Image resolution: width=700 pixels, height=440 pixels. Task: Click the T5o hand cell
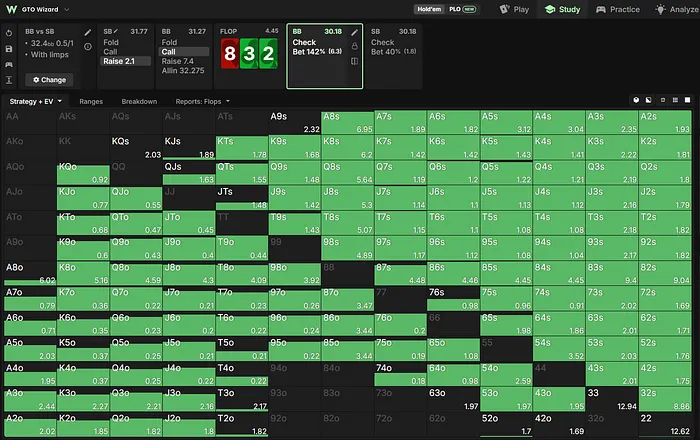click(242, 349)
